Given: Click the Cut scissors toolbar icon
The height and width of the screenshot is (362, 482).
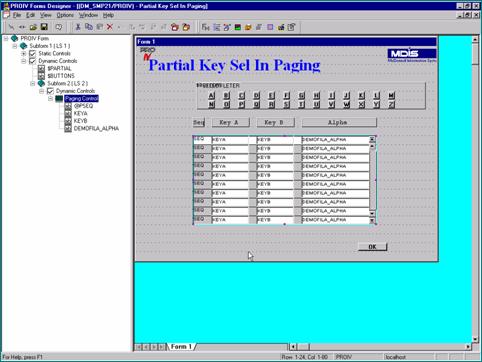Looking at the screenshot, I should [x=78, y=27].
